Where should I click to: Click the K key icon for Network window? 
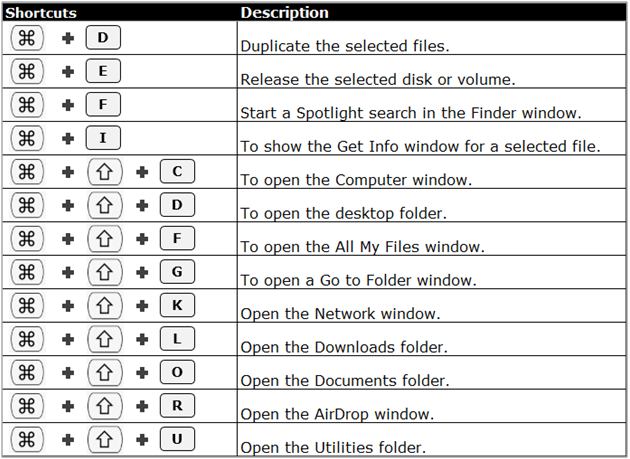click(177, 305)
